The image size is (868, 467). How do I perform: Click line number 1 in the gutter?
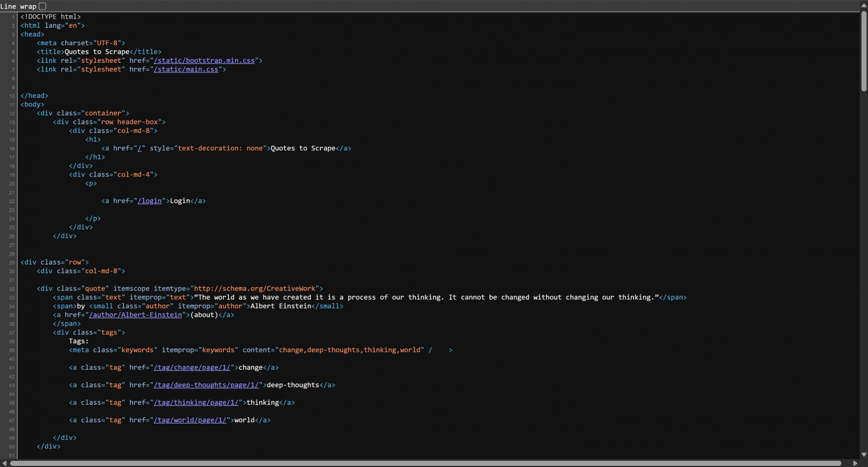pyautogui.click(x=12, y=16)
